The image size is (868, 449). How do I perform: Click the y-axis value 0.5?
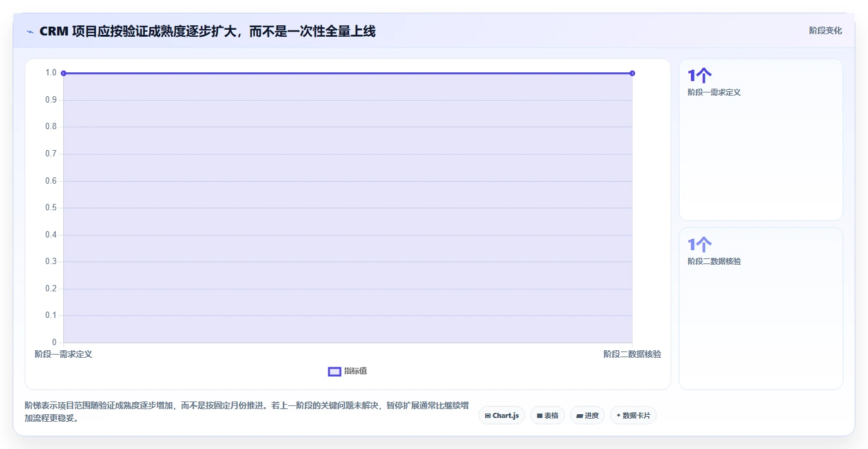pyautogui.click(x=51, y=208)
